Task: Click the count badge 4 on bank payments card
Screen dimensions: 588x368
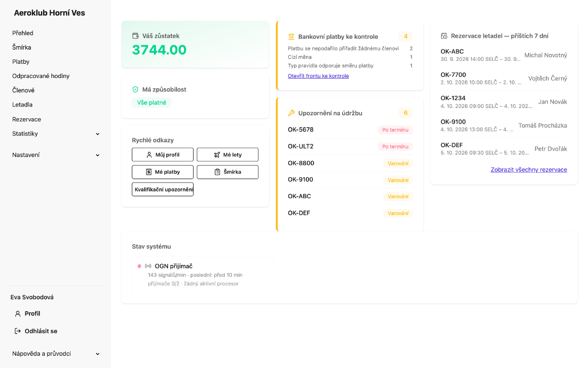Action: tap(406, 36)
